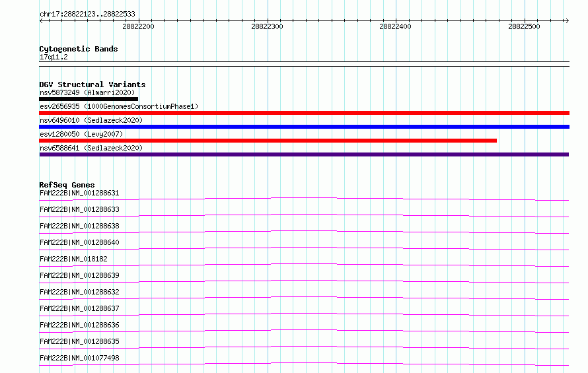
Task: Click the left arrow of the ruler
Action: click(x=41, y=20)
